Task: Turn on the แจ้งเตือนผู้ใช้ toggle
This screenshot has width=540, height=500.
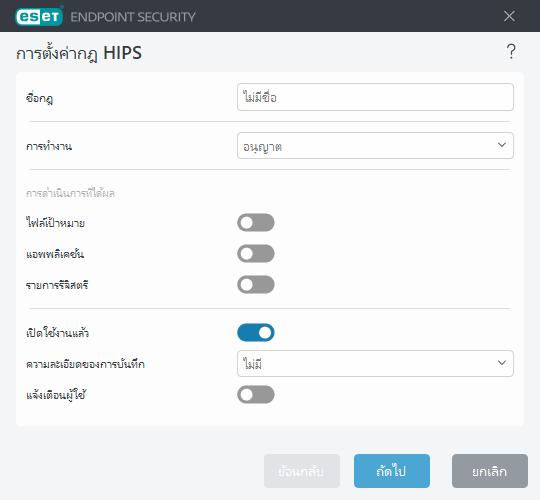Action: 256,395
